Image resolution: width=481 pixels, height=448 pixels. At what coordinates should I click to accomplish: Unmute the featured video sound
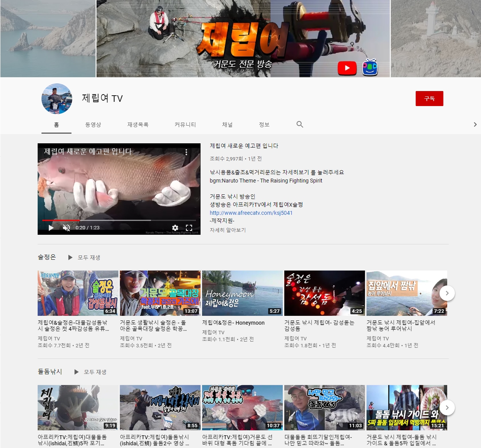click(66, 228)
